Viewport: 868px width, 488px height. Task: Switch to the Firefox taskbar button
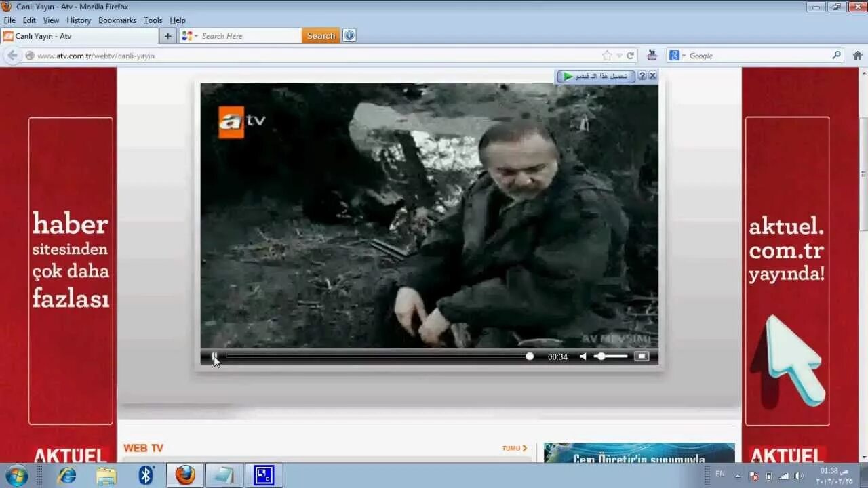click(x=185, y=476)
